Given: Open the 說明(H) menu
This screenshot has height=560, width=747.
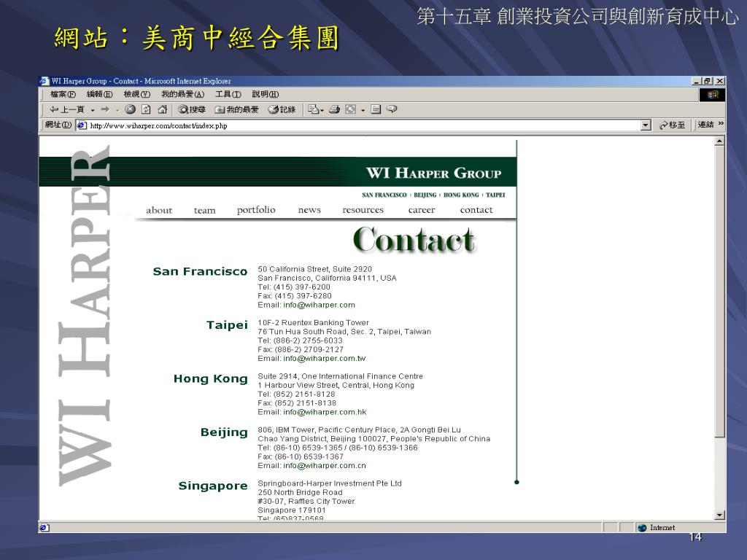Looking at the screenshot, I should point(266,94).
